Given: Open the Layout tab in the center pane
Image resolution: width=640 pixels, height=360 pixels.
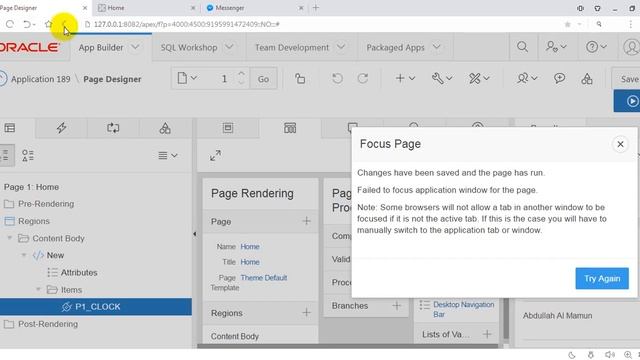Looking at the screenshot, I should pos(228,128).
